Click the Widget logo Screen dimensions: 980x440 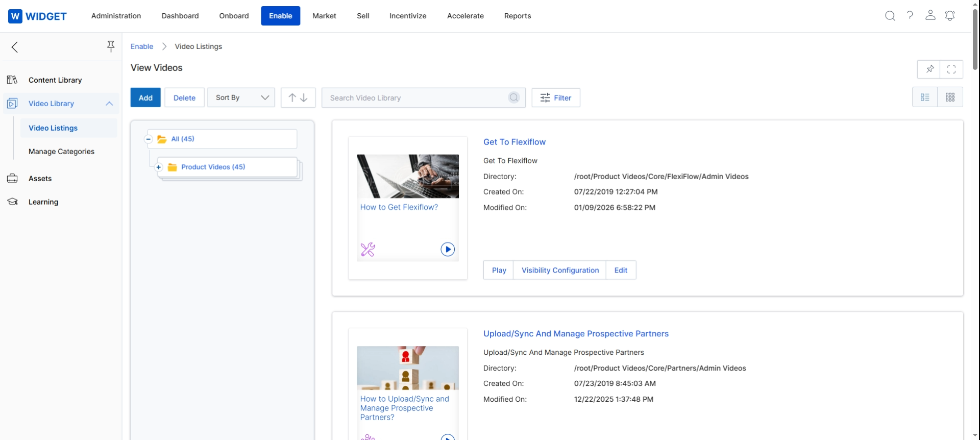tap(37, 16)
